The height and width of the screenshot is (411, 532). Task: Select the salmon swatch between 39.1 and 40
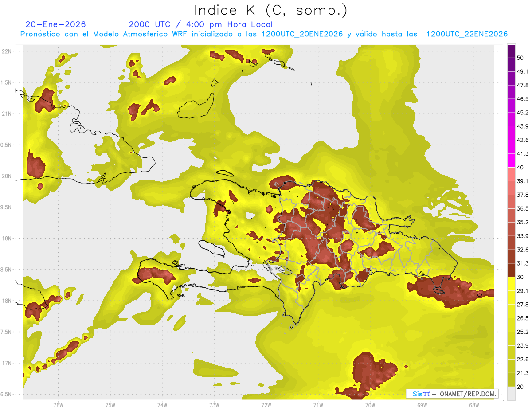point(511,174)
